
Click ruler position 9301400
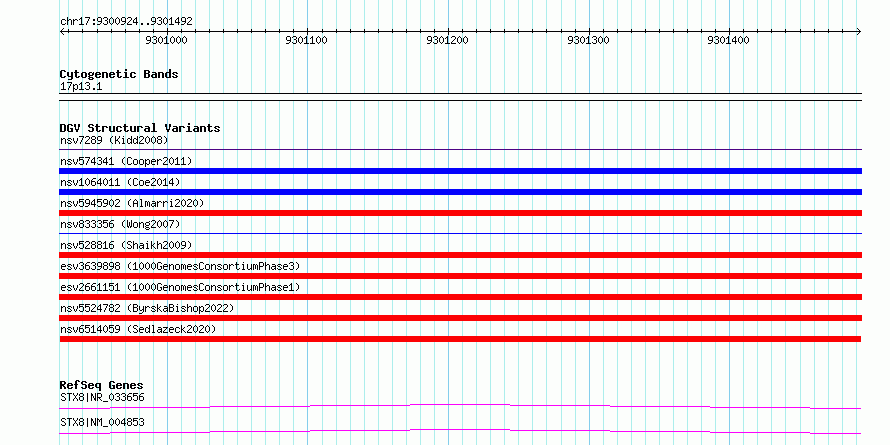[x=728, y=41]
